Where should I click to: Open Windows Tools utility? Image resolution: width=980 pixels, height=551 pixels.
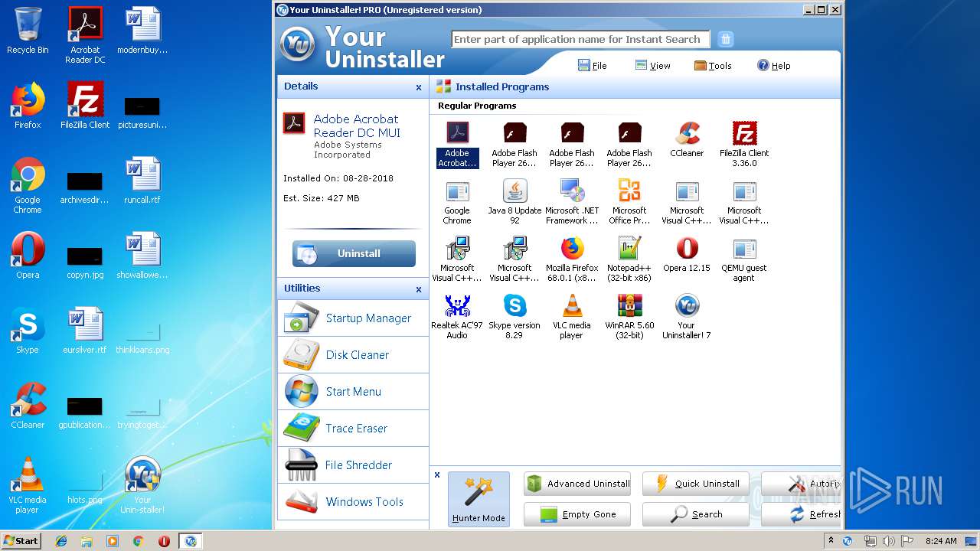[x=353, y=501]
